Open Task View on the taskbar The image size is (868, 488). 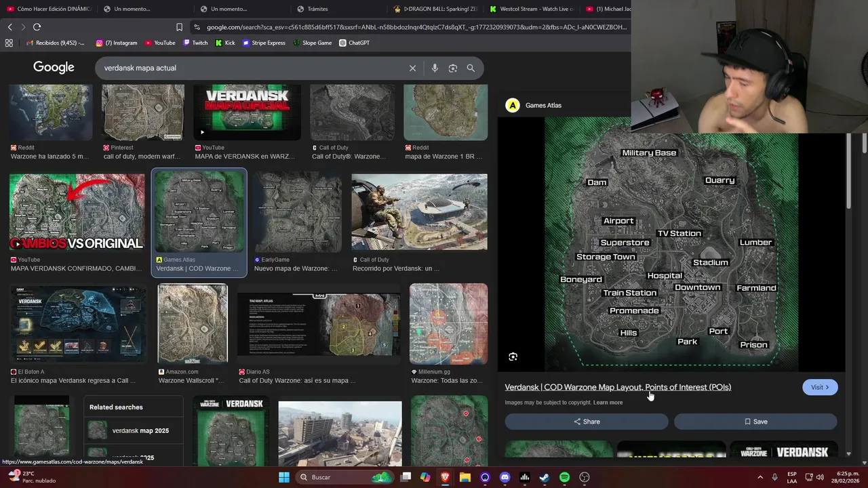click(406, 477)
